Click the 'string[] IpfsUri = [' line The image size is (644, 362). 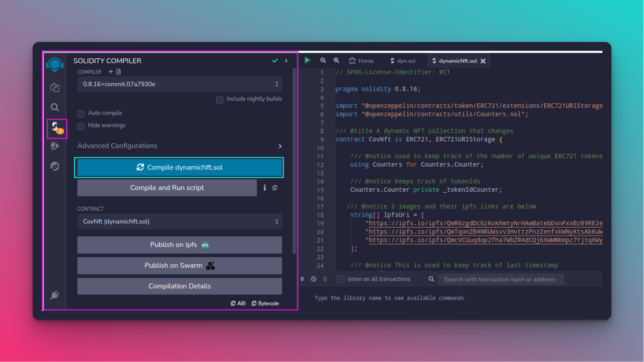387,215
